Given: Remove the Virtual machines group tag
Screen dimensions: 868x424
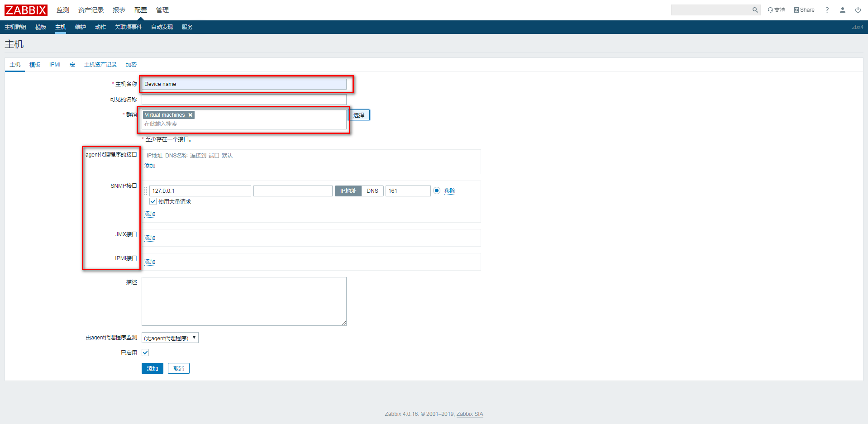Looking at the screenshot, I should click(x=191, y=115).
